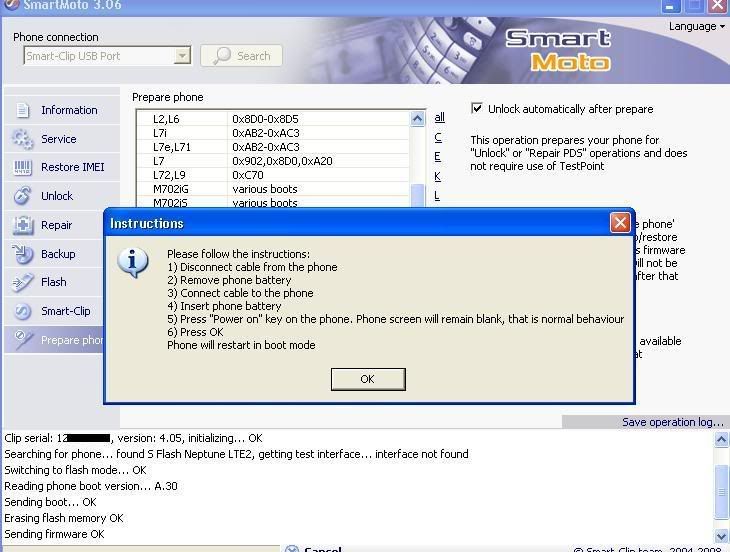730x552 pixels.
Task: Click the Backup sidebar icon
Action: pyautogui.click(x=22, y=254)
